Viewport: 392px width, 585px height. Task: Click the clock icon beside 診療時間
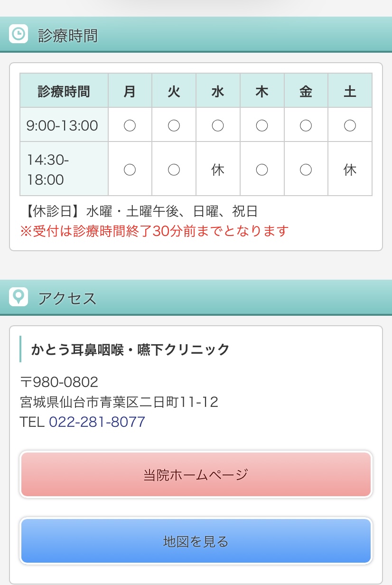pyautogui.click(x=19, y=34)
